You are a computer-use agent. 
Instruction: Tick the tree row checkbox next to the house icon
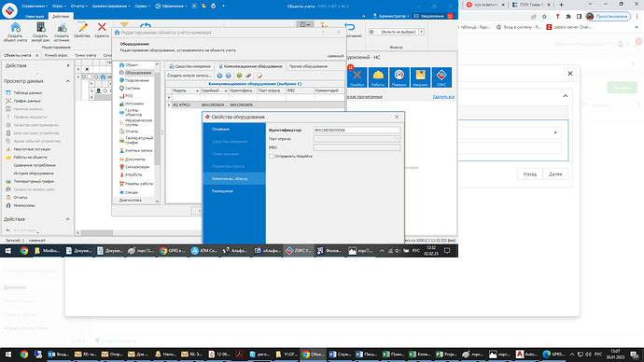click(89, 77)
